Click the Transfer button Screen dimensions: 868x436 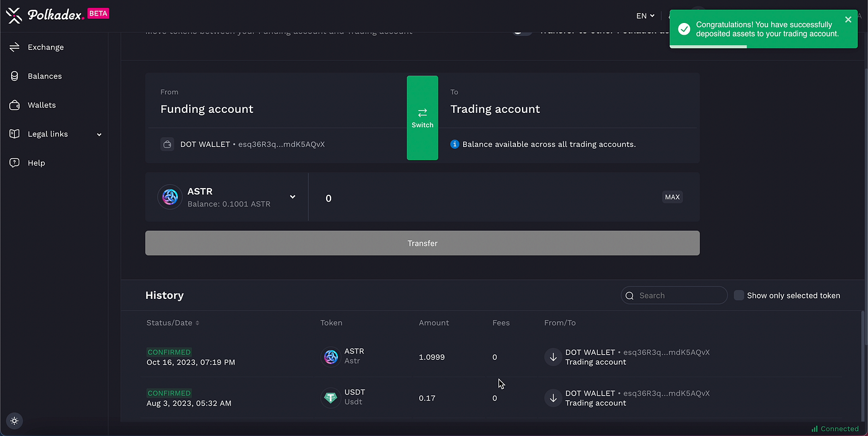point(422,243)
